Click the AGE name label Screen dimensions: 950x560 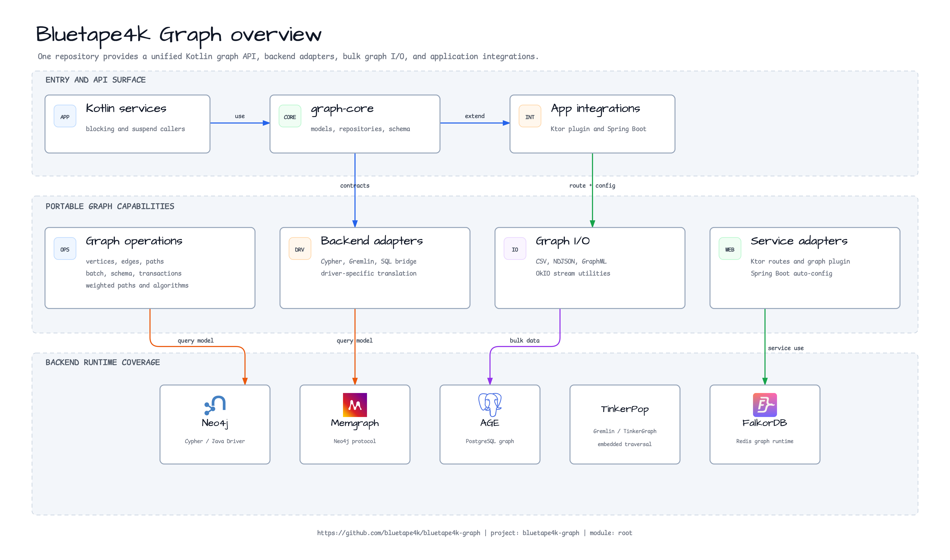(490, 423)
